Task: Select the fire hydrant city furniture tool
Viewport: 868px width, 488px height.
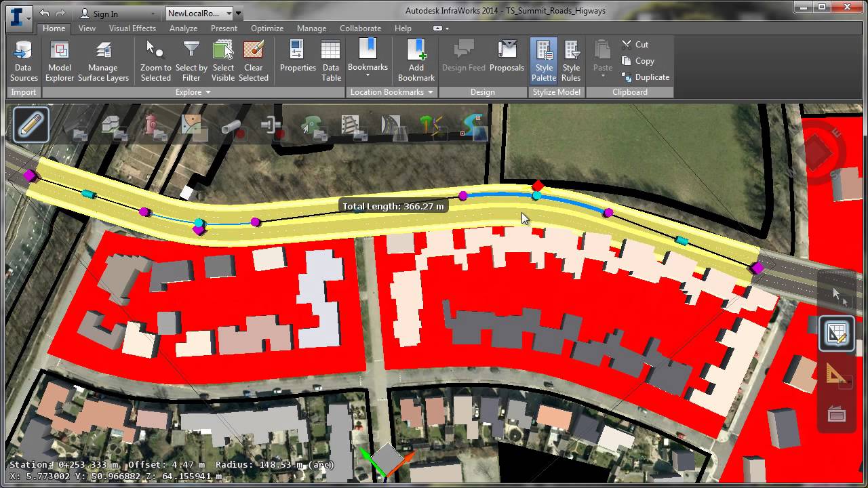Action: tap(155, 127)
